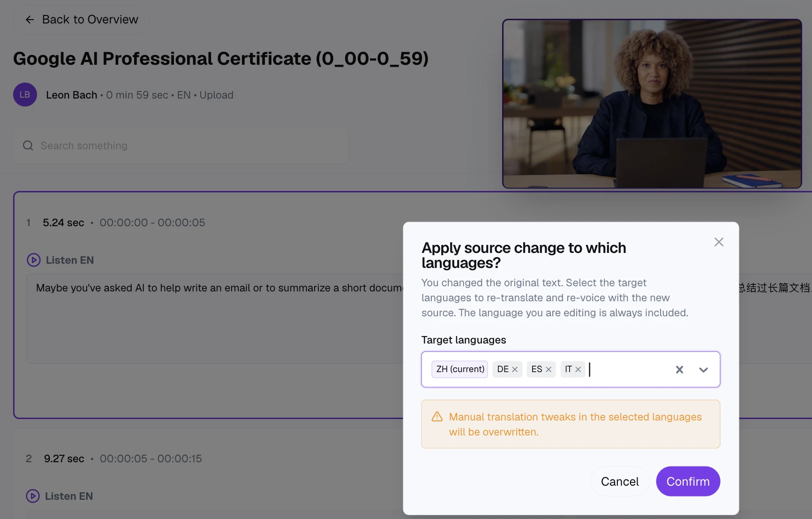Remove the ES language tag

(549, 369)
